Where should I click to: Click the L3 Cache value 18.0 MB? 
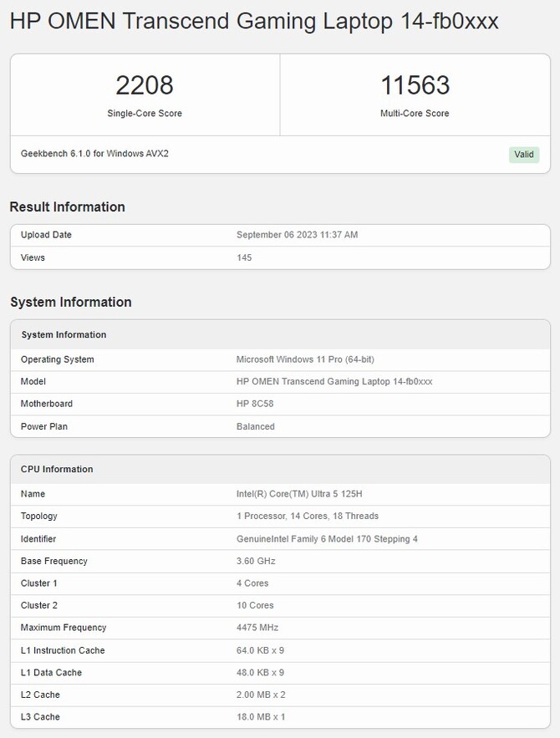pyautogui.click(x=261, y=717)
